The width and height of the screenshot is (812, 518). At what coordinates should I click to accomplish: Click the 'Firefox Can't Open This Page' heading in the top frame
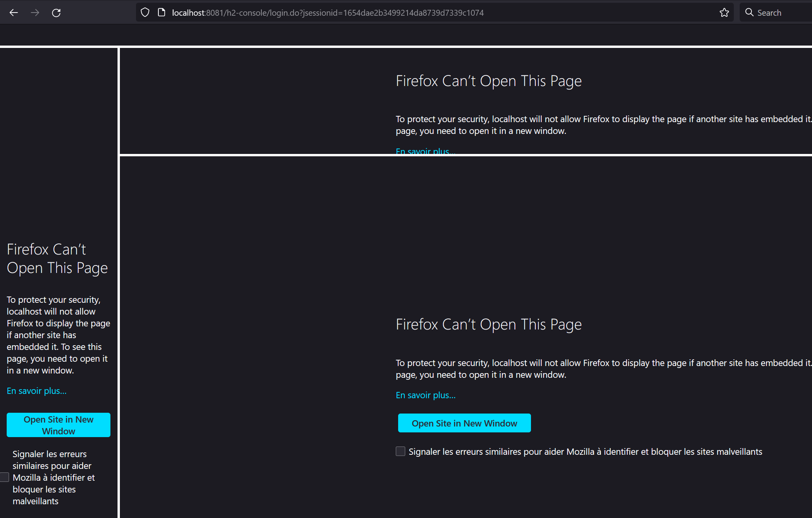[488, 81]
